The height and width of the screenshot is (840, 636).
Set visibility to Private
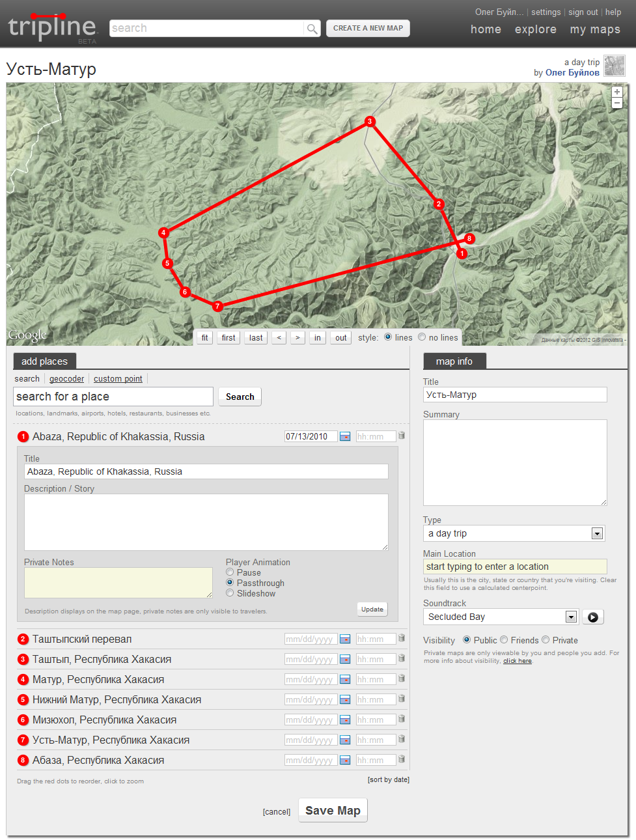click(546, 640)
